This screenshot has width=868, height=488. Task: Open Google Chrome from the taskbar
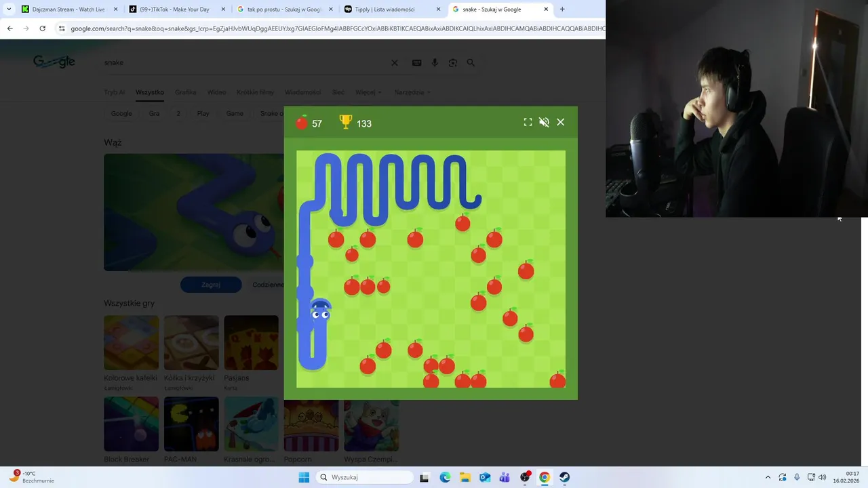(x=545, y=477)
